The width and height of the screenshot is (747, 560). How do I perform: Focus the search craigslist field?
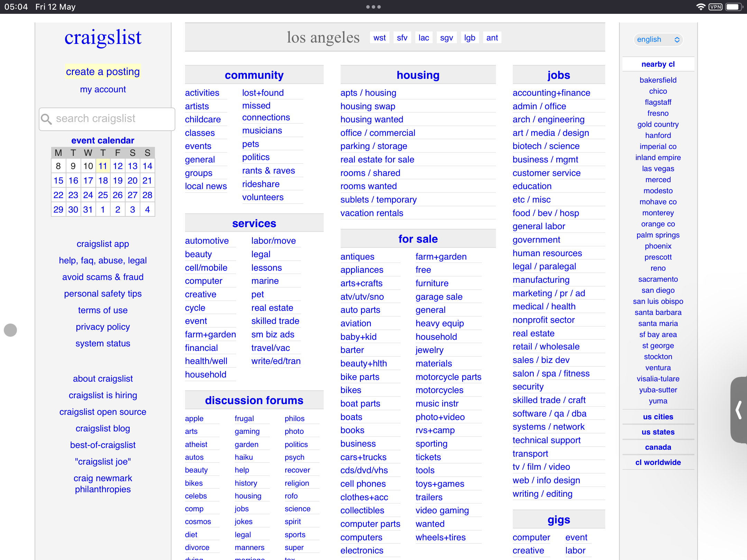[111, 119]
